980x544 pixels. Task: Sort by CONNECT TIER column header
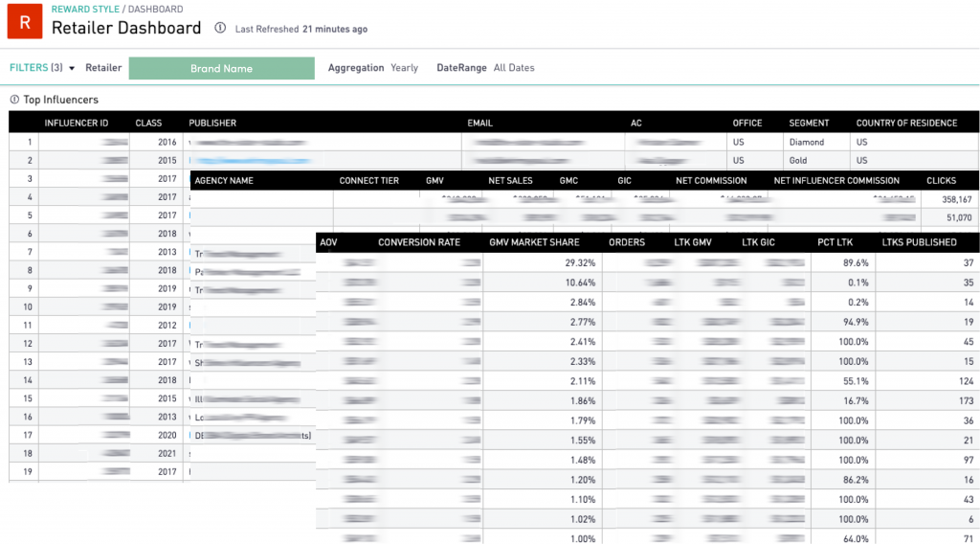pyautogui.click(x=368, y=181)
